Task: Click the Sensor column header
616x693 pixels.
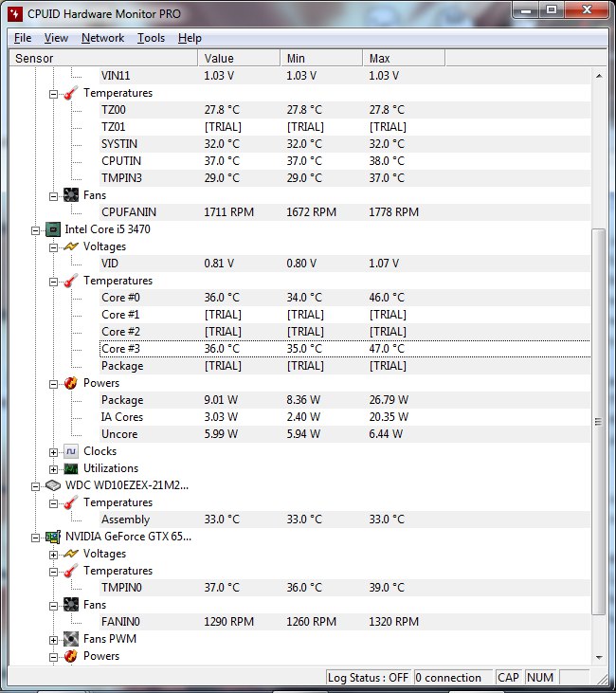Action: [103, 58]
